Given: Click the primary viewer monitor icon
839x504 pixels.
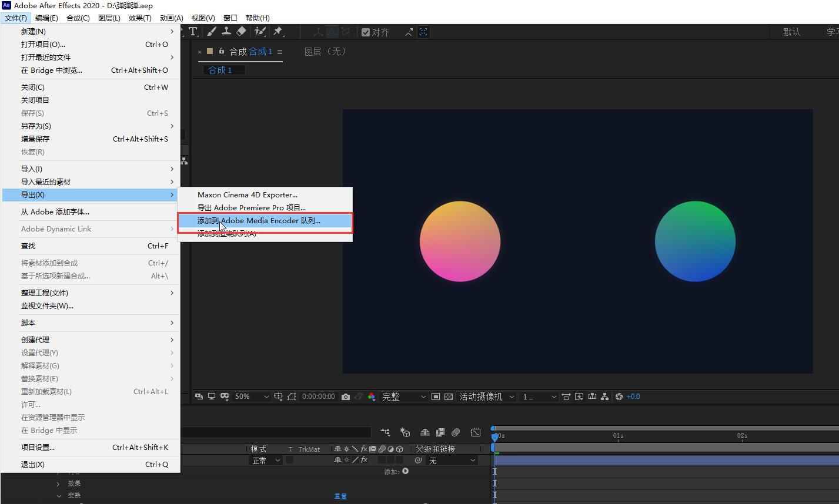Looking at the screenshot, I should (x=212, y=397).
